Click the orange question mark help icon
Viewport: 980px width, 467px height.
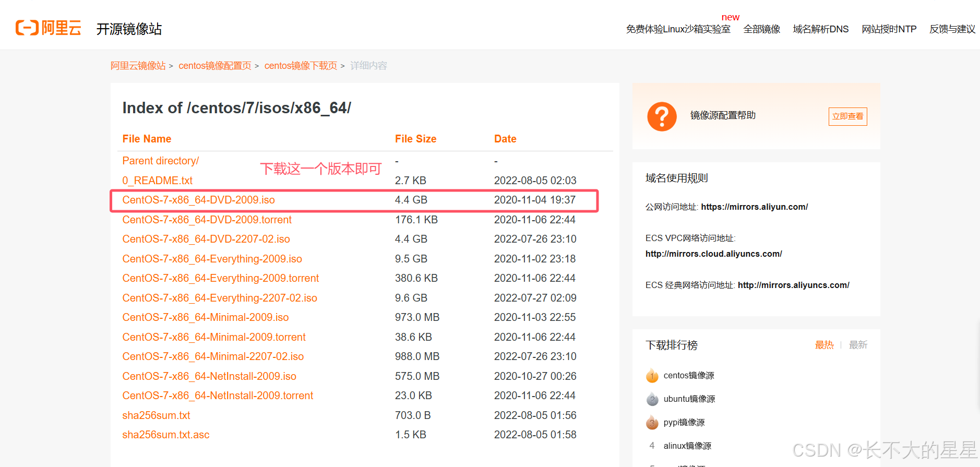pos(662,116)
